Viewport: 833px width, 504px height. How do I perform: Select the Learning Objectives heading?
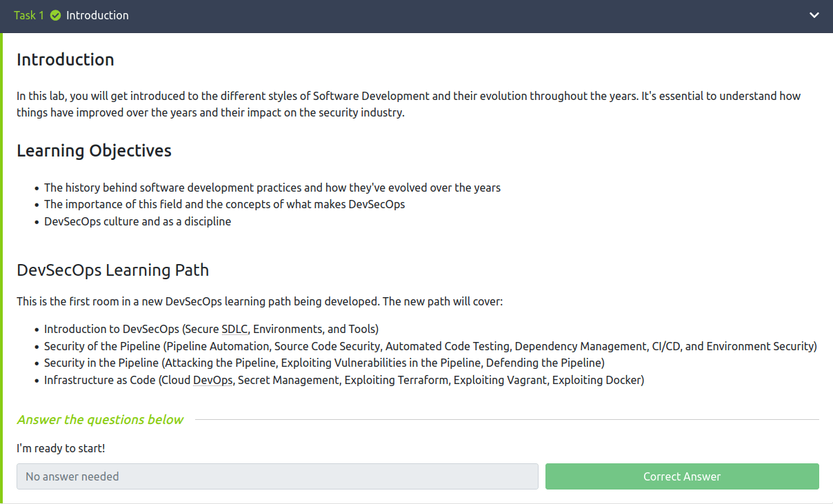[x=94, y=150]
